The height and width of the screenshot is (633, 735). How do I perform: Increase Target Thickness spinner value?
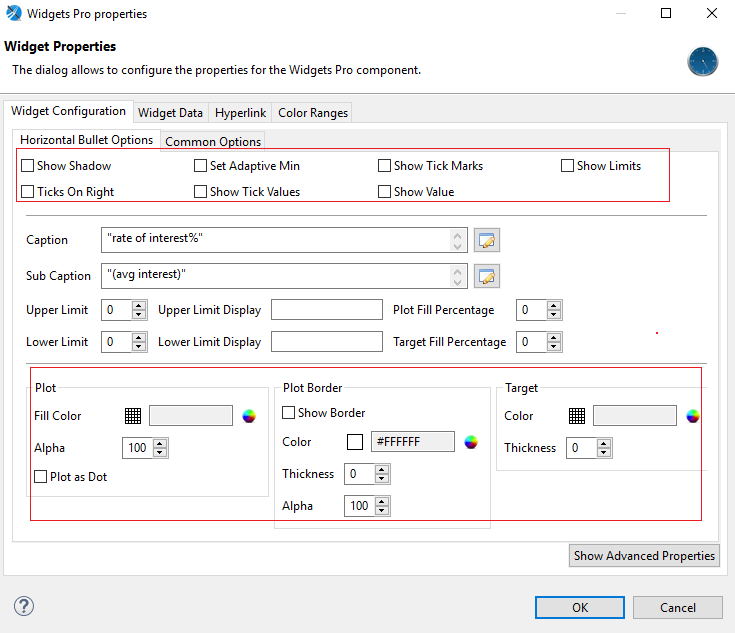click(x=604, y=443)
